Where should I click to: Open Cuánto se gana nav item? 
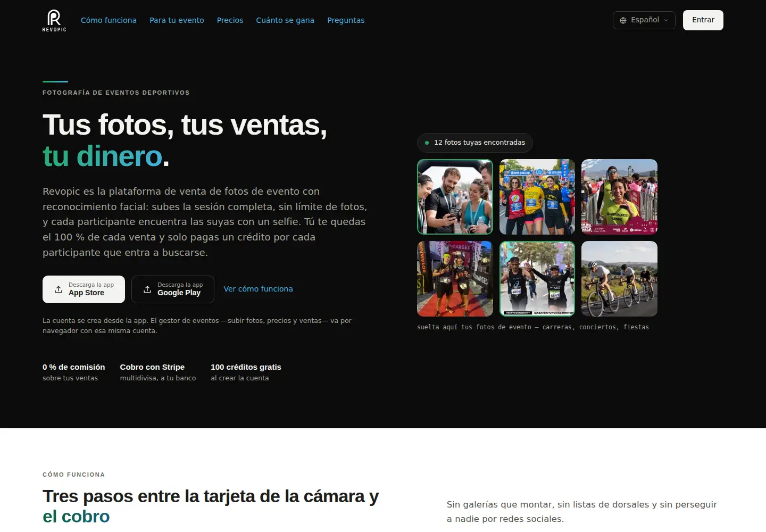click(285, 20)
